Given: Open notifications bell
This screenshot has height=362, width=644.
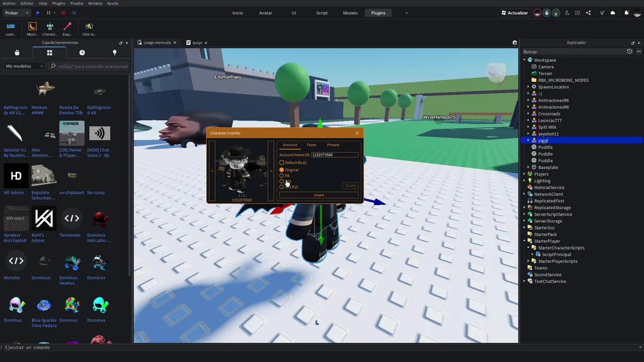Looking at the screenshot, I should pyautogui.click(x=626, y=13).
